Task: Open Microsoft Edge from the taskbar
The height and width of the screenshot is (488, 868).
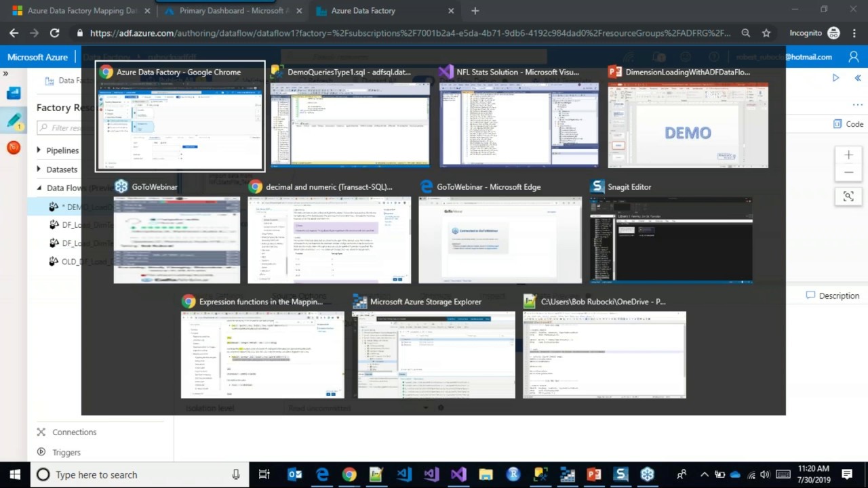Action: point(322,474)
